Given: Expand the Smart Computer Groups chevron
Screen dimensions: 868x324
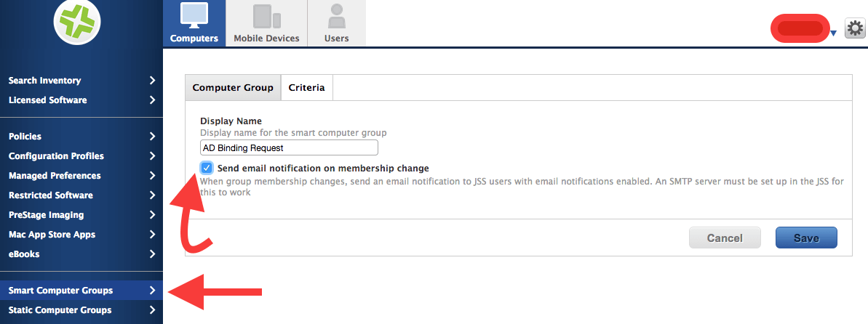Looking at the screenshot, I should (x=152, y=291).
